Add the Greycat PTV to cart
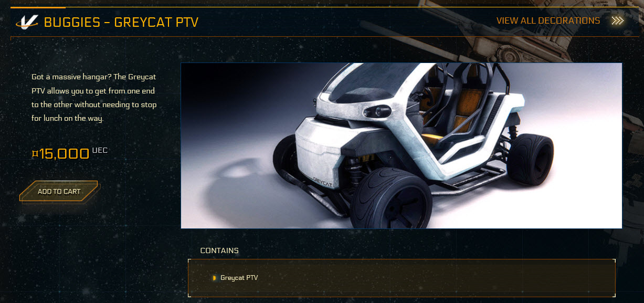The image size is (644, 303). tap(59, 192)
